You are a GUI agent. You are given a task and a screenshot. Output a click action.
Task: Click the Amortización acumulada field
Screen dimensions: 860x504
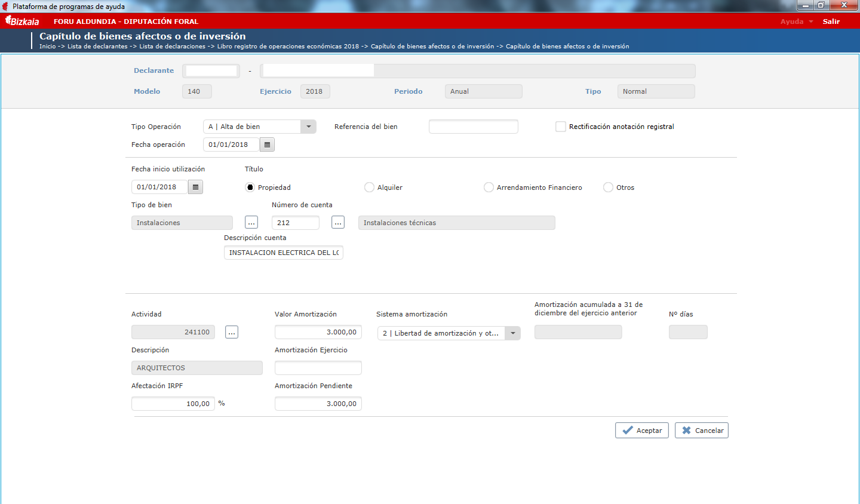point(578,332)
